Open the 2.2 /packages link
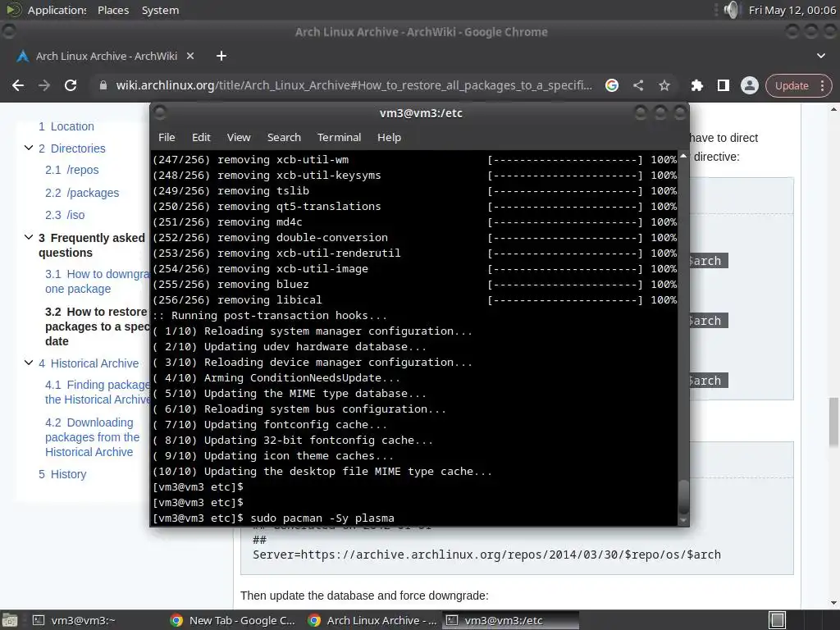The height and width of the screenshot is (630, 840). 82,193
